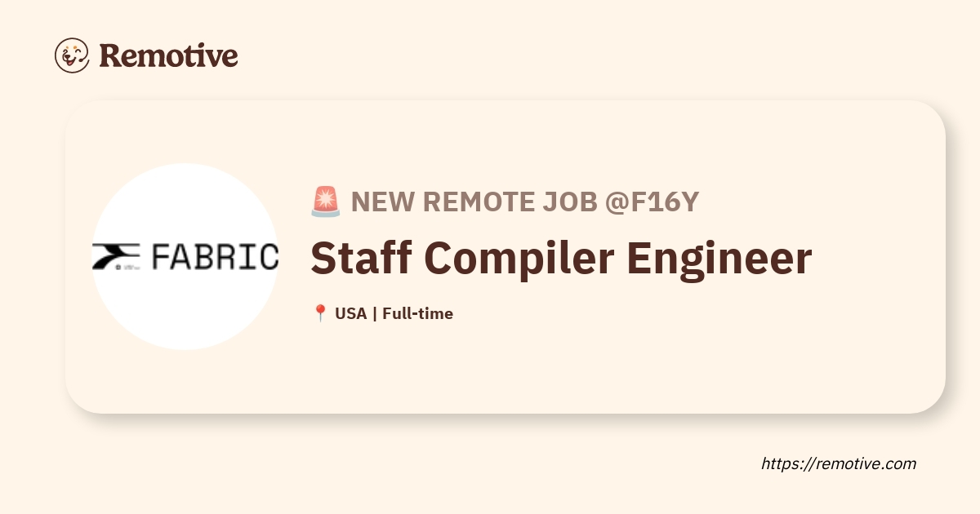Click the red location pin icon
The image size is (980, 514).
tap(320, 313)
